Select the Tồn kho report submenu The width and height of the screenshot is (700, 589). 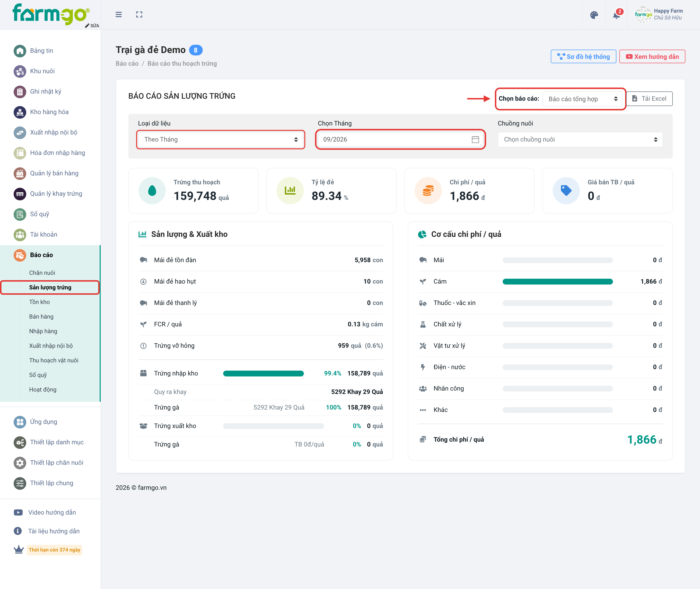39,302
